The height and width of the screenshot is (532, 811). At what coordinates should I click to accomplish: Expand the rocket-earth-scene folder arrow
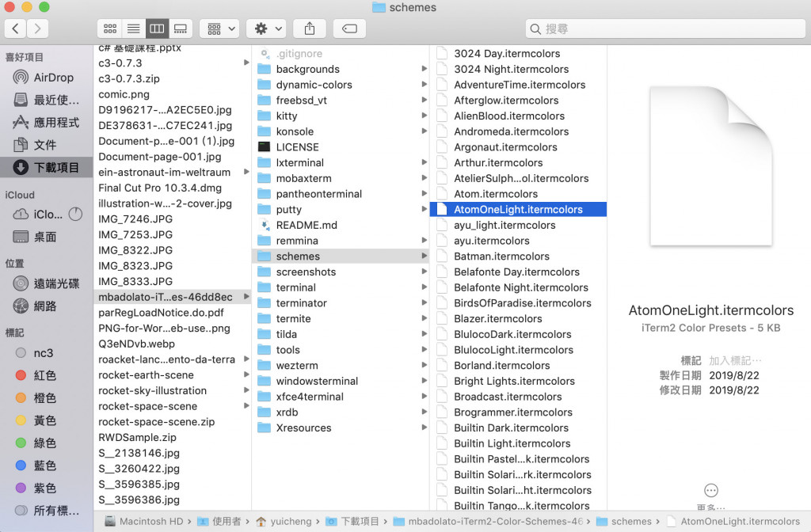246,374
